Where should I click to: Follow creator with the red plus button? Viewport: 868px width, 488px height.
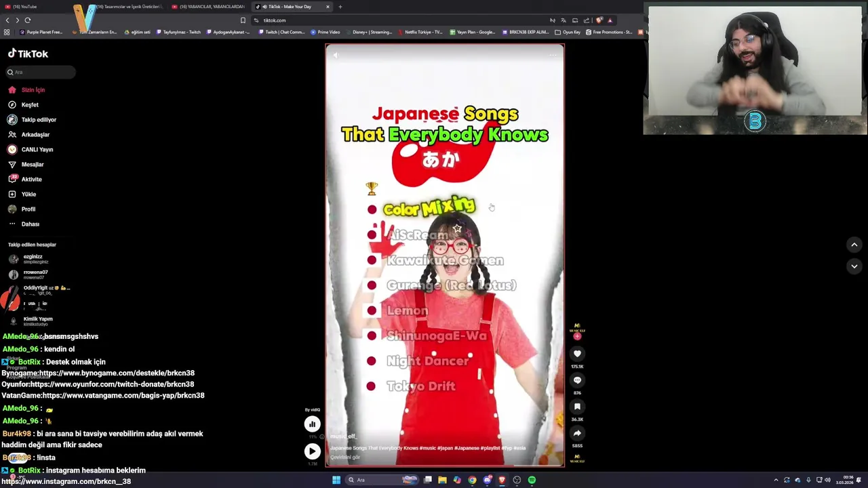tap(577, 337)
